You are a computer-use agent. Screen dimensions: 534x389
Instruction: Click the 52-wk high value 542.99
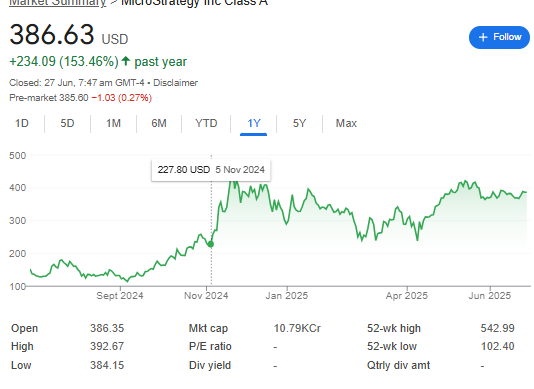(497, 328)
